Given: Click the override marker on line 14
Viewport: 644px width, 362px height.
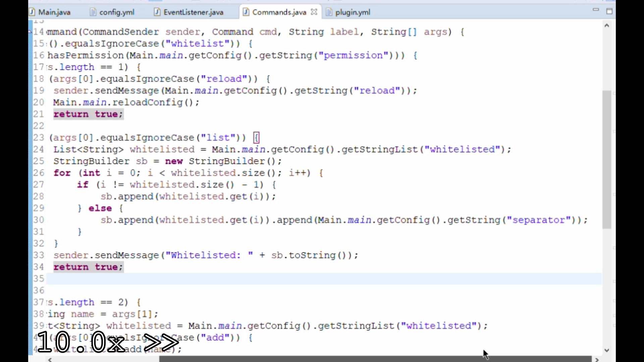Looking at the screenshot, I should [x=30, y=32].
